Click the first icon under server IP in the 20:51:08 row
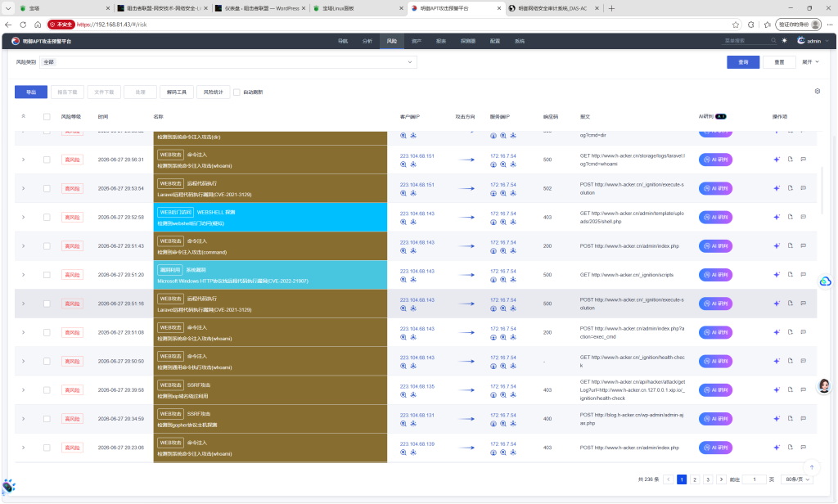This screenshot has width=838, height=504. (x=493, y=337)
